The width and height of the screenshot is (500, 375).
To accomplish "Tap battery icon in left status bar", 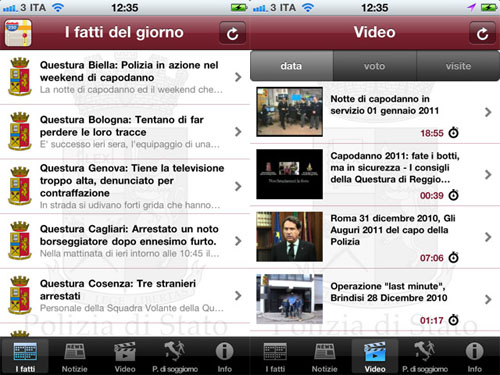I will click(239, 7).
